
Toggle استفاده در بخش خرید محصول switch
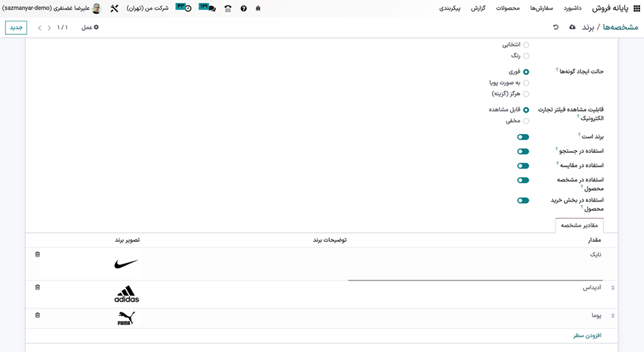click(523, 200)
